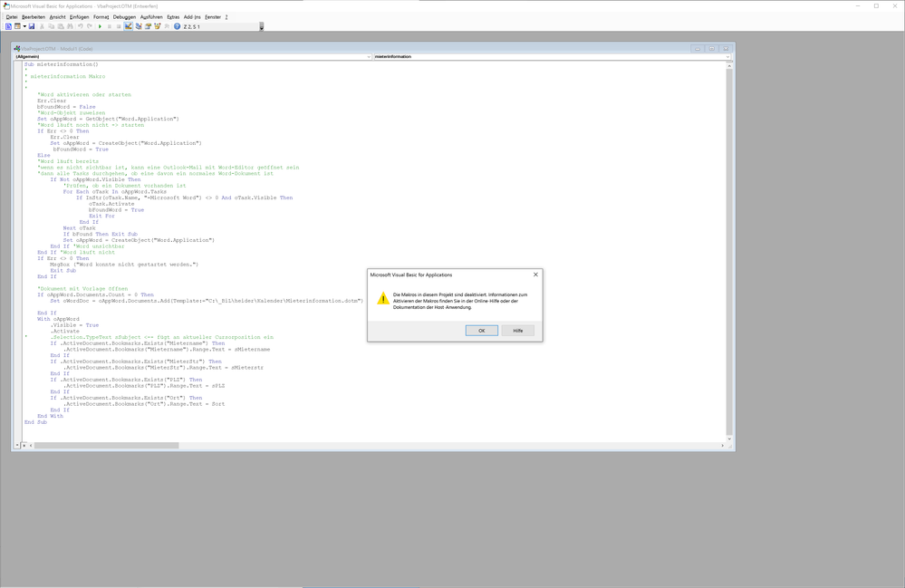Click OK in the macro warning dialog
Viewport: 905px width, 588px height.
pos(481,331)
